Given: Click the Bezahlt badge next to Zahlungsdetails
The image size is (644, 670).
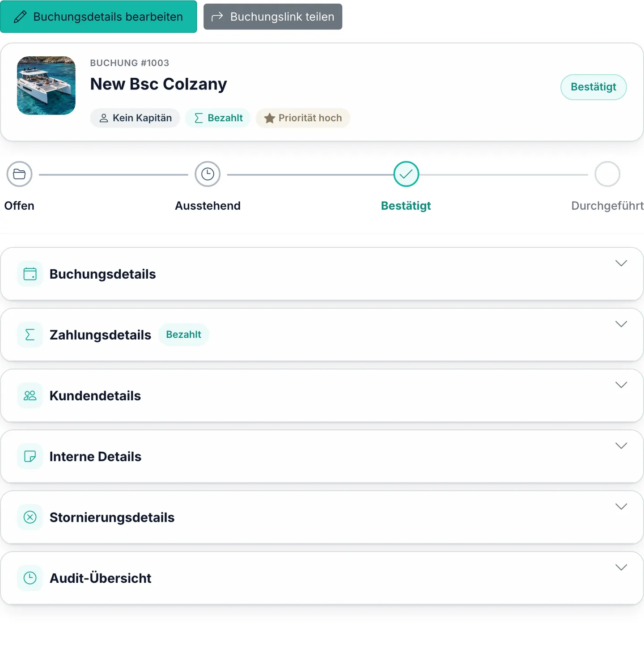Looking at the screenshot, I should [183, 335].
